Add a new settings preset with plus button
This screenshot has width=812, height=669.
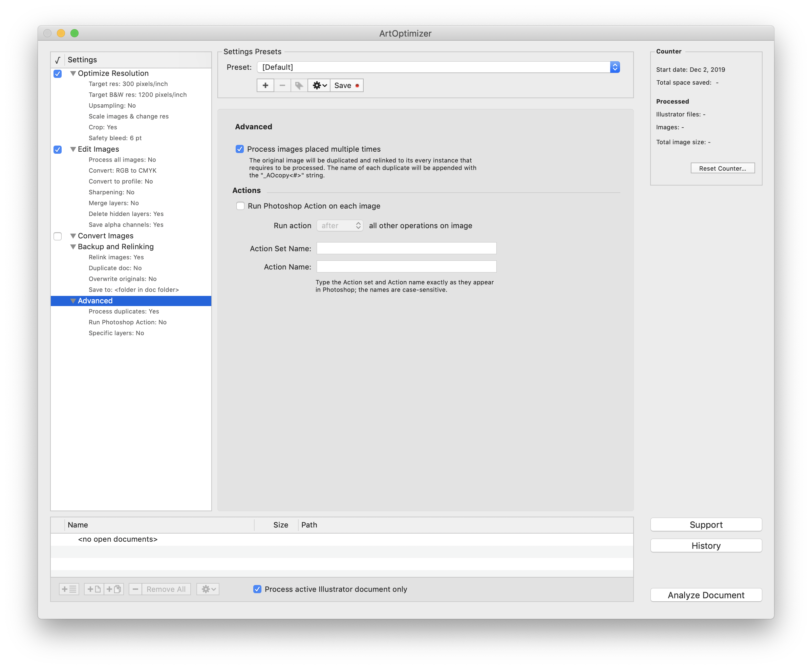click(265, 86)
